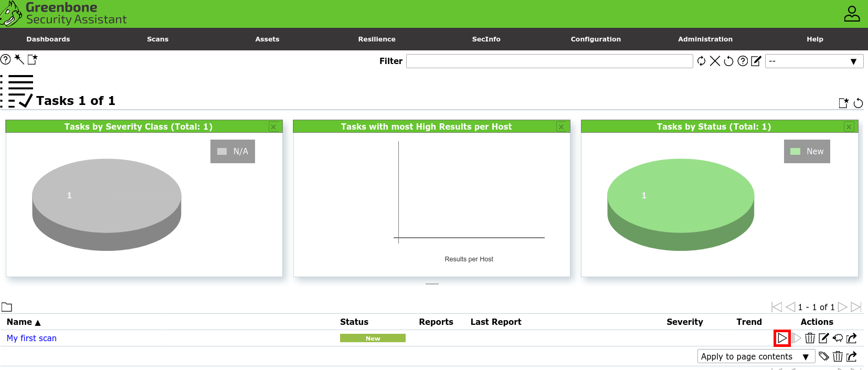Open the user account icon
Image resolution: width=868 pixels, height=370 pixels.
click(x=852, y=14)
